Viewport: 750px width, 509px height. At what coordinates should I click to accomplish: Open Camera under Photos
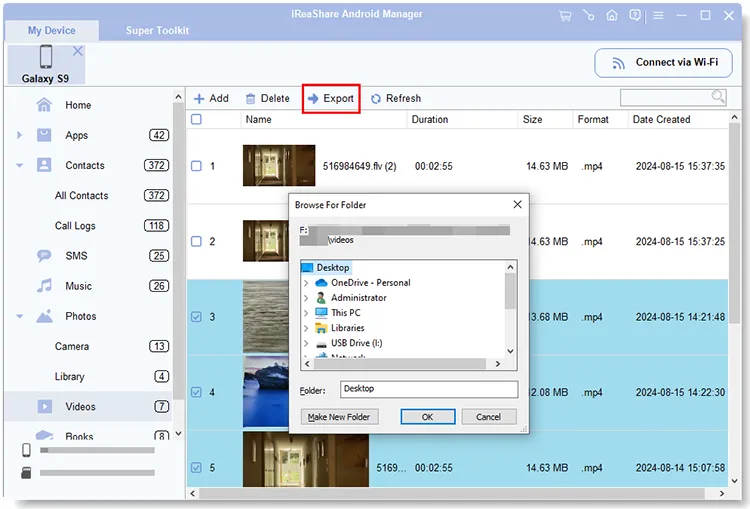coord(72,346)
